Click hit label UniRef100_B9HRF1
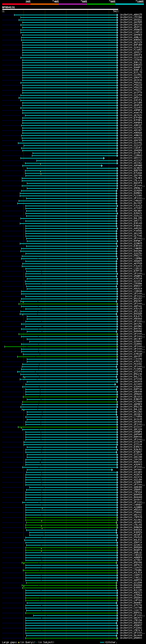This screenshot has width=146, height=644. click(131, 67)
